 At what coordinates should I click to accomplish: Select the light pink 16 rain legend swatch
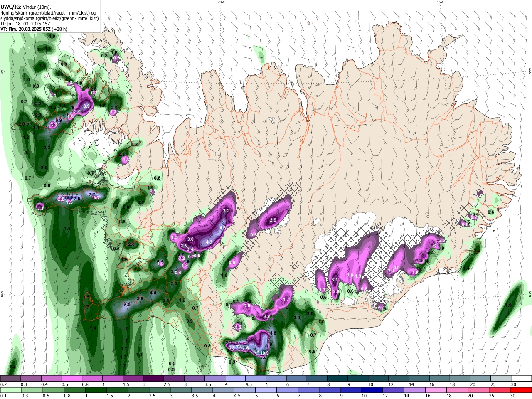[x=435, y=390]
